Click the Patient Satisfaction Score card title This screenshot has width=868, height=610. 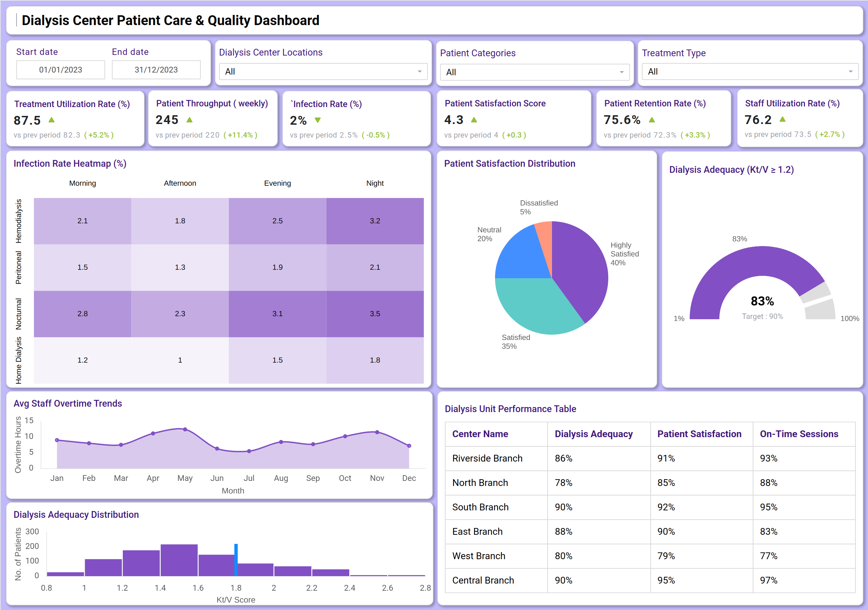coord(495,104)
